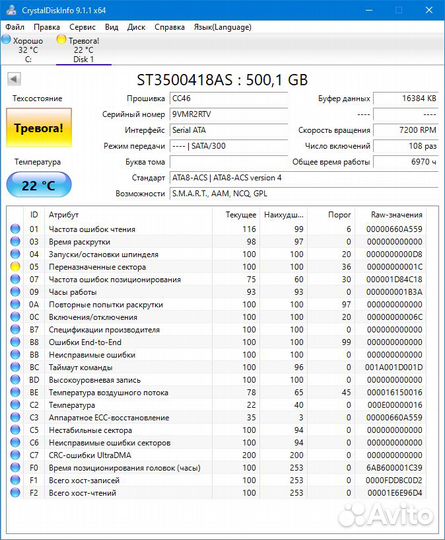Open the Диск menu
The width and height of the screenshot is (445, 540).
click(x=136, y=27)
